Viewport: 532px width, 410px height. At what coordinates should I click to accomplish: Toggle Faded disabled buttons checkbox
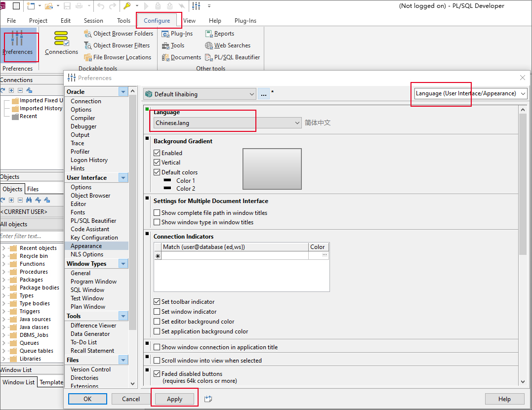[x=157, y=373]
